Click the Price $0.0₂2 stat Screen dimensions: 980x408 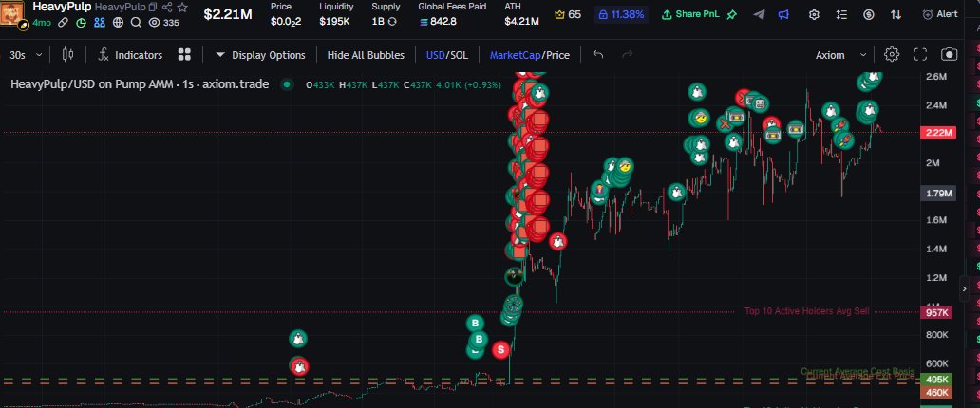point(286,13)
